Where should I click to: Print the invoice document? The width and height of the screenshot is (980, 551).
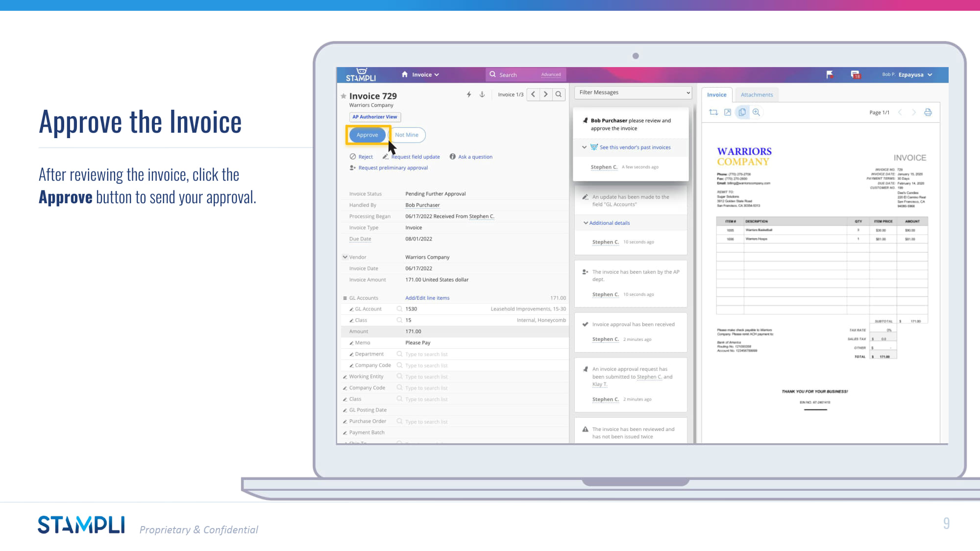928,113
